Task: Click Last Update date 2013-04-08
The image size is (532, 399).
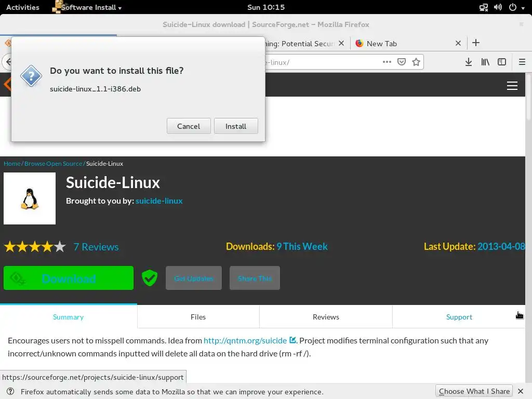Action: tap(501, 246)
